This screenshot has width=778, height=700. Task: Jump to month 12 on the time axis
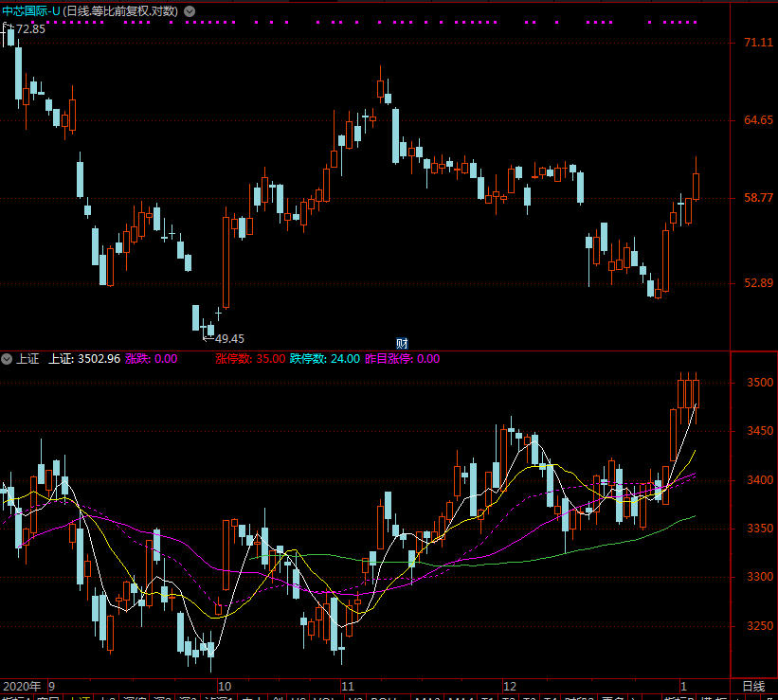point(510,687)
